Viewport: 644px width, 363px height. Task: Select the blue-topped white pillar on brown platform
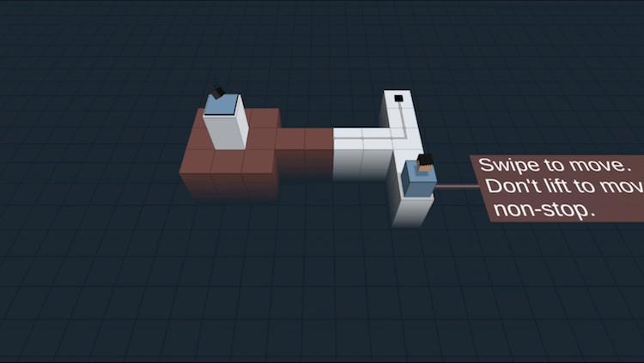pyautogui.click(x=226, y=120)
